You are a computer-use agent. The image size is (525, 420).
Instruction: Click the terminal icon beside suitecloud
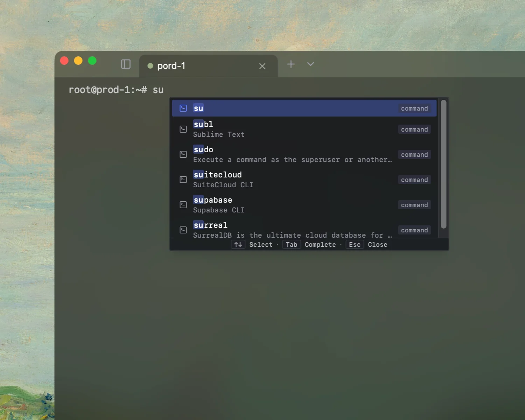click(183, 180)
